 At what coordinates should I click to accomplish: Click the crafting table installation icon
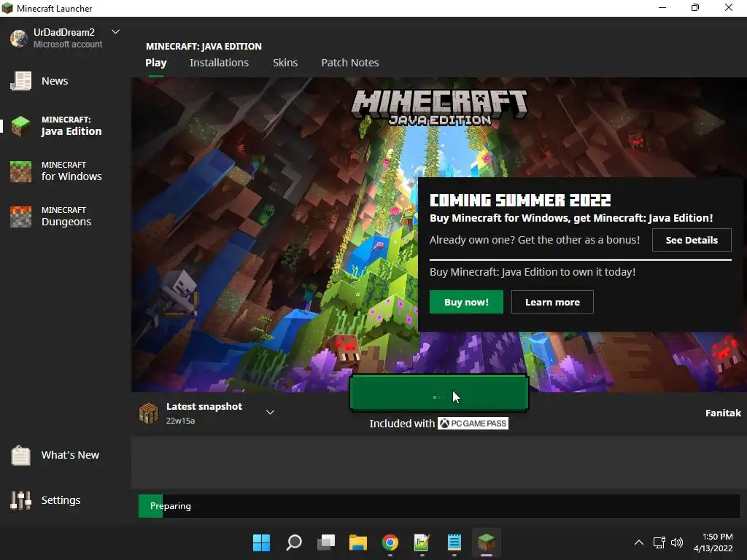(x=149, y=413)
